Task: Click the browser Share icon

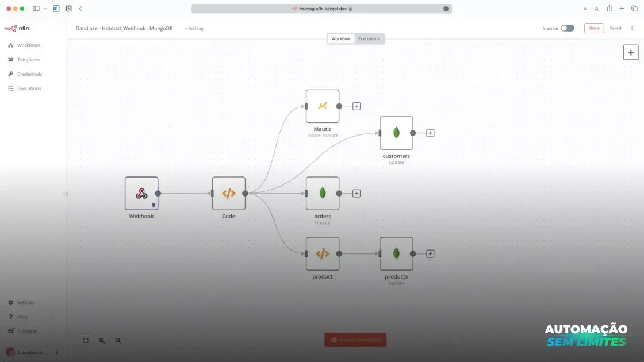Action: [x=609, y=9]
